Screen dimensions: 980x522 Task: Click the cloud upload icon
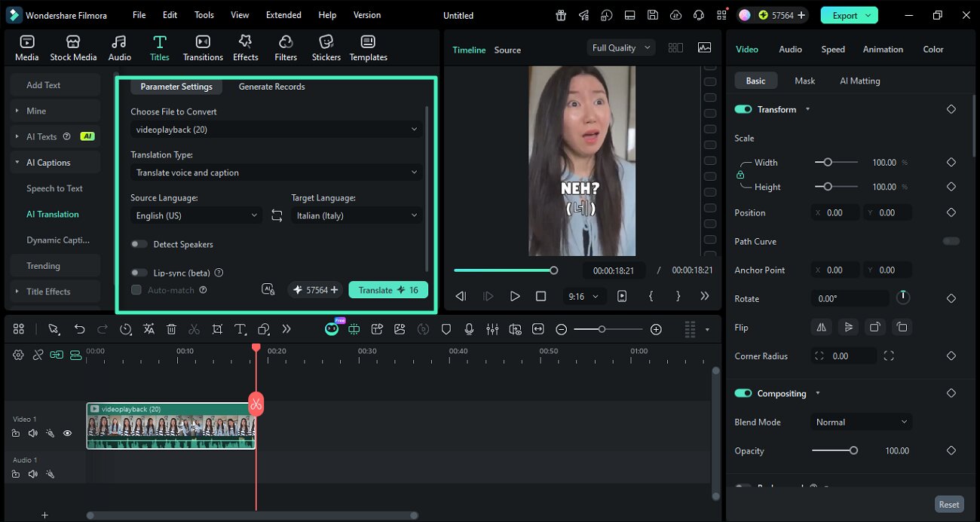[676, 15]
